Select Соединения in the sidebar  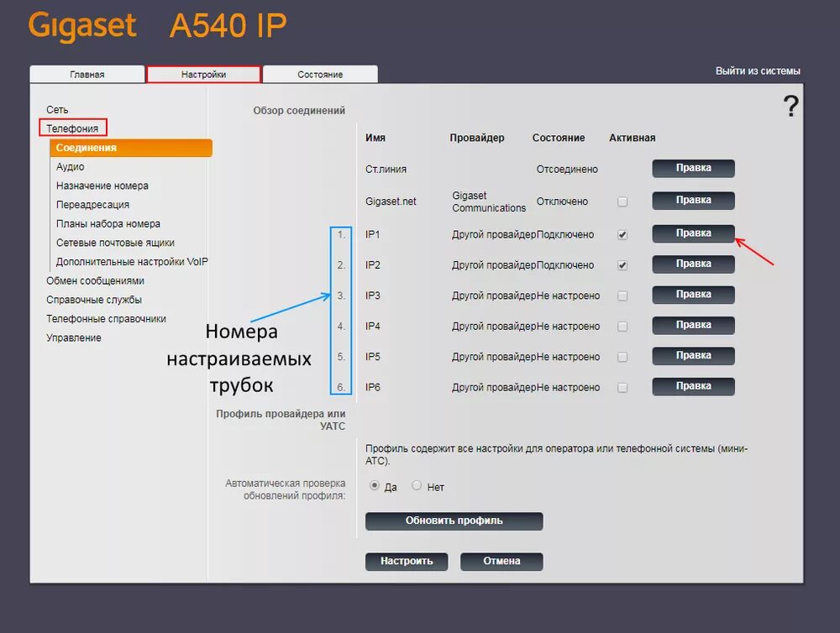coord(131,148)
